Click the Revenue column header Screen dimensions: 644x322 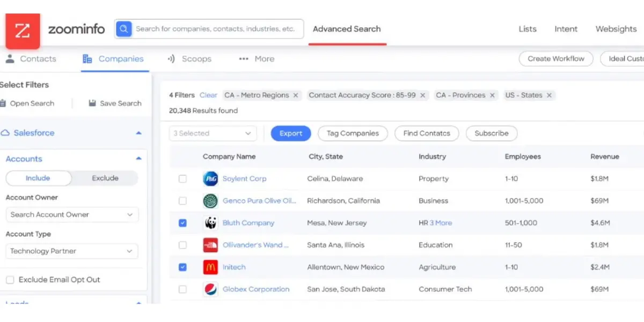(605, 157)
